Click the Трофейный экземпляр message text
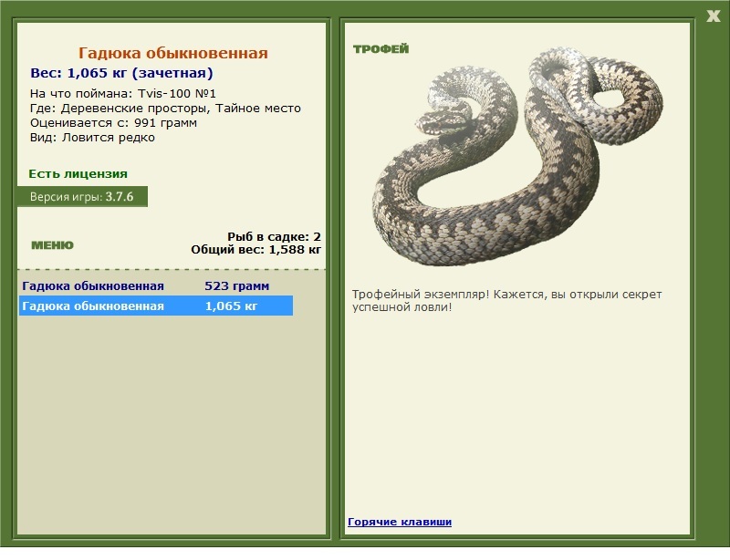 pos(506,301)
